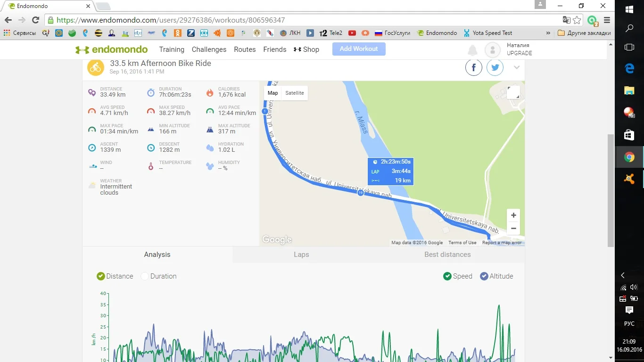Open the Другие закладки bookmarks folder
Viewport: 644px width, 362px height.
pyautogui.click(x=584, y=33)
